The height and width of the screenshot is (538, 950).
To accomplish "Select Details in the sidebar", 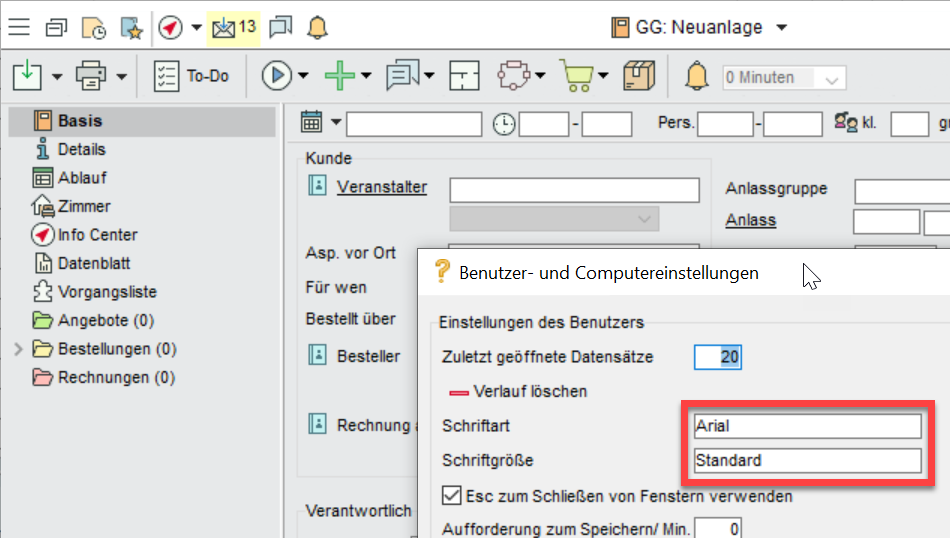I will tap(81, 149).
